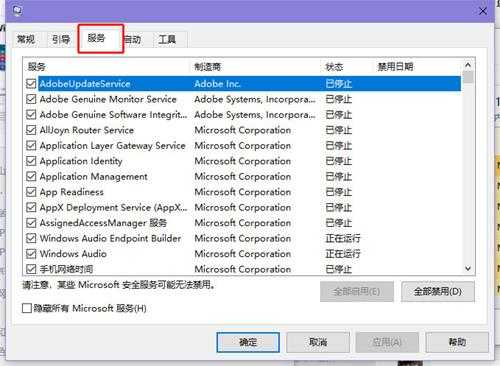Viewport: 500px width, 366px height.
Task: Disable the Application Management checkbox
Action: tap(31, 176)
